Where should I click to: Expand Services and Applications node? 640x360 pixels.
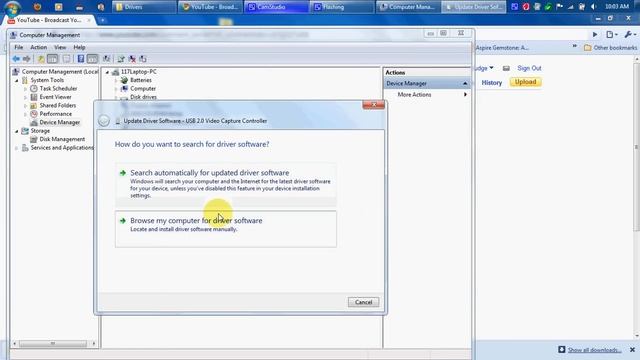pyautogui.click(x=17, y=148)
